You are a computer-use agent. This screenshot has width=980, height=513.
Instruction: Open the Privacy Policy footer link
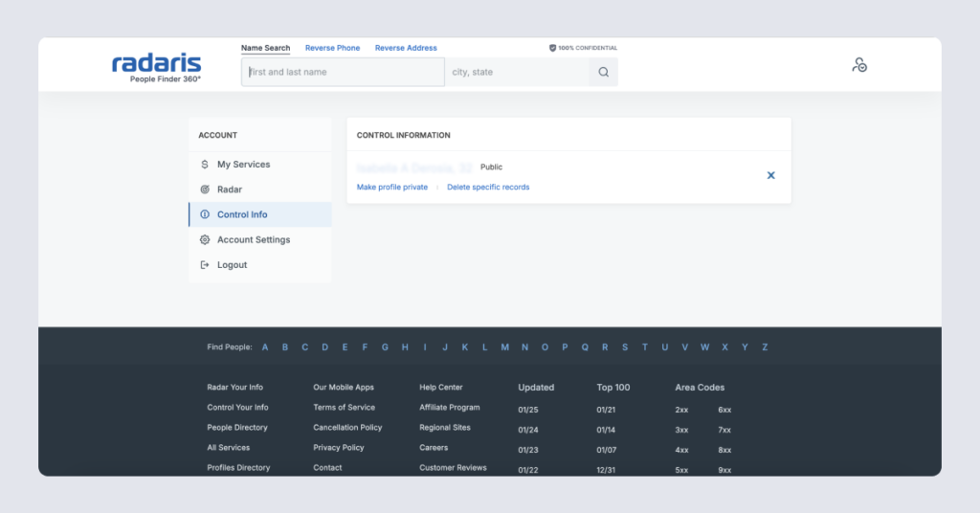(x=339, y=448)
